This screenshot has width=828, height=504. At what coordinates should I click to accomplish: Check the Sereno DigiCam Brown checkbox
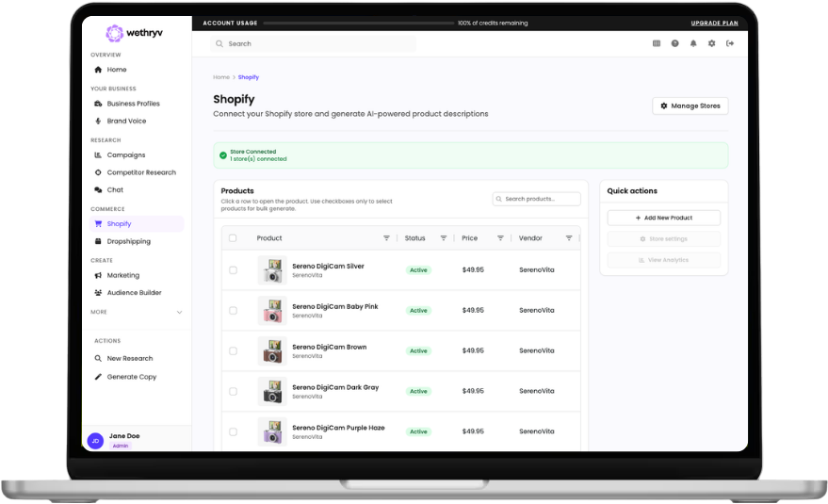233,350
